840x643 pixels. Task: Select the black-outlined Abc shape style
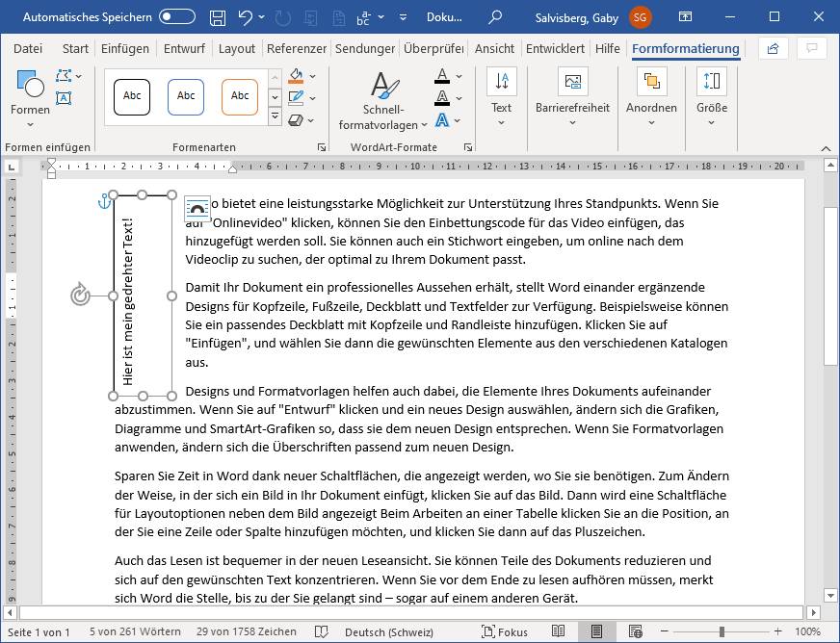(x=131, y=96)
